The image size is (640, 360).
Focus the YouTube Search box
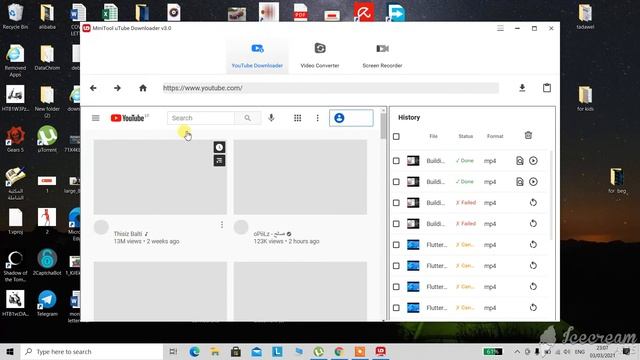pyautogui.click(x=201, y=118)
